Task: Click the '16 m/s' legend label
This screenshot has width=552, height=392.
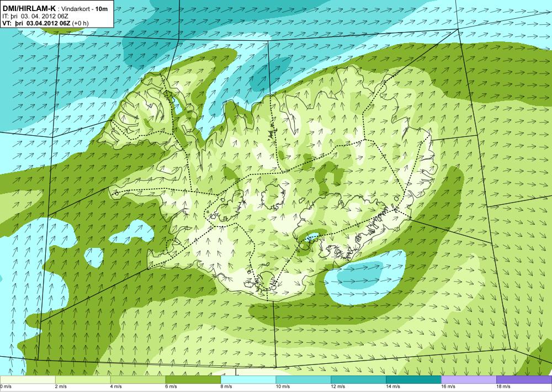Action: (448, 386)
